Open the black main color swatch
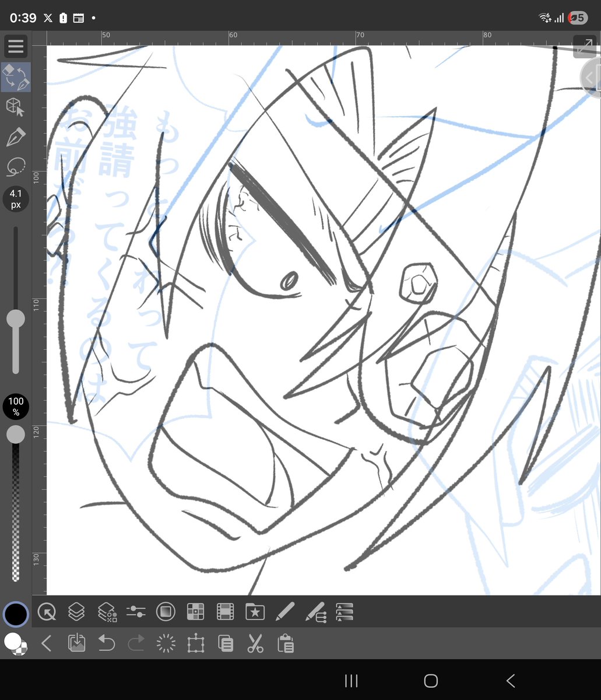Screen dimensions: 601x700 pos(16,614)
